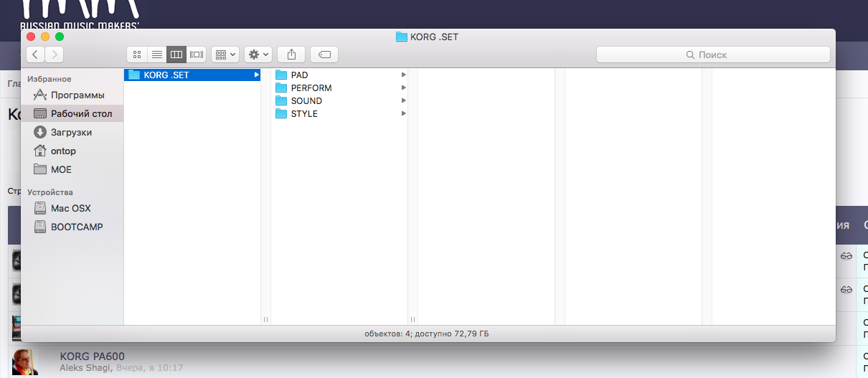
Task: Click the first column width handle
Action: (265, 319)
